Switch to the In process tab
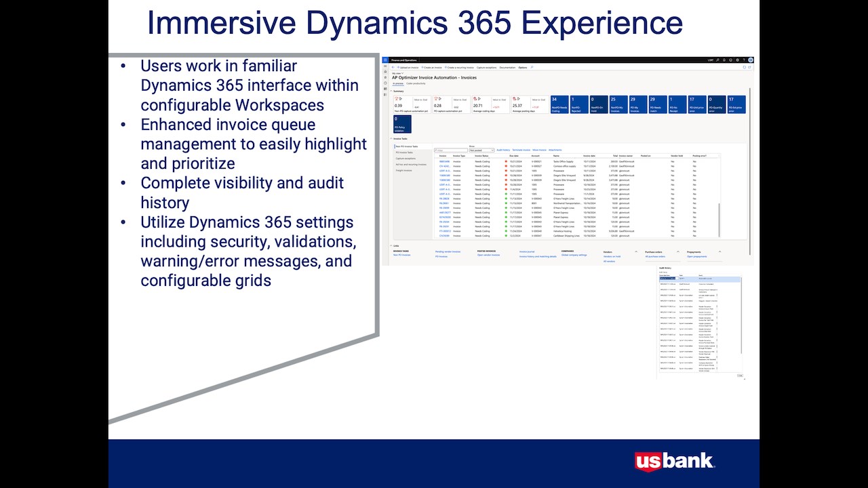The image size is (868, 488). click(x=398, y=83)
